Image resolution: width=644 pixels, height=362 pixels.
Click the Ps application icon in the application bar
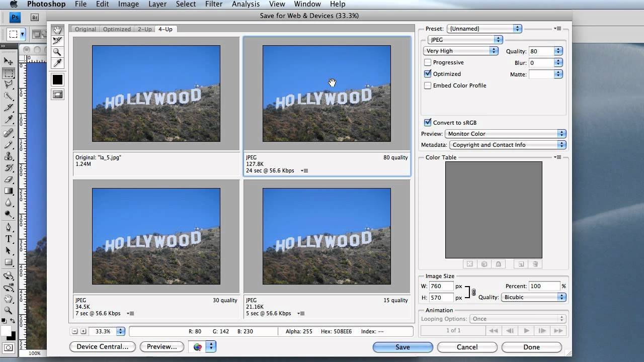coord(15,17)
